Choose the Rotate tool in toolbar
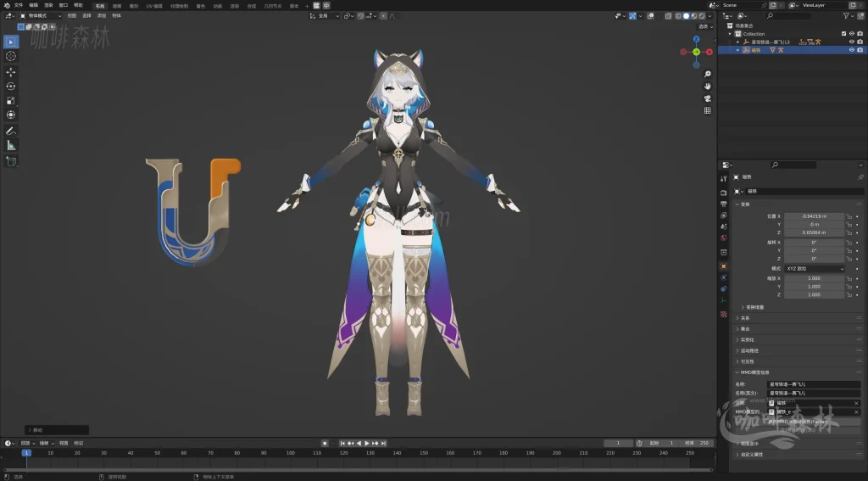 click(x=10, y=87)
